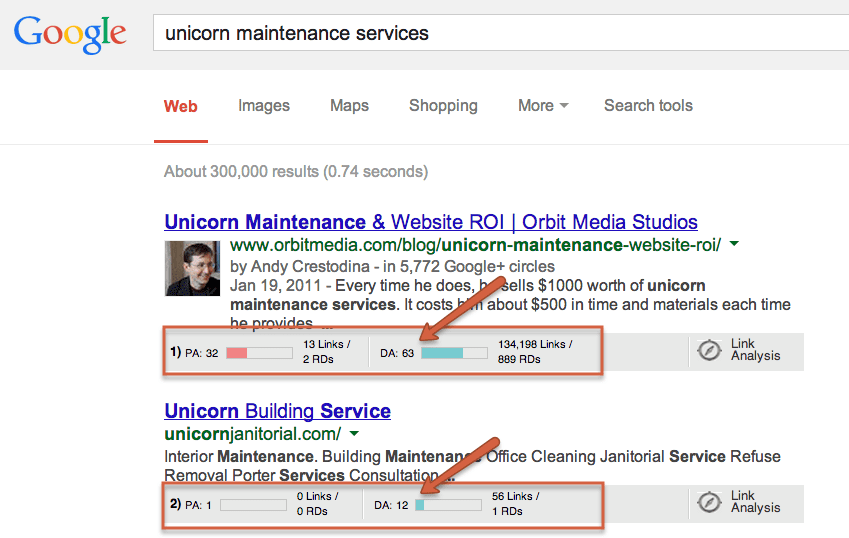This screenshot has height=538, width=849.
Task: Click the DA: 12 label
Action: pyautogui.click(x=391, y=506)
